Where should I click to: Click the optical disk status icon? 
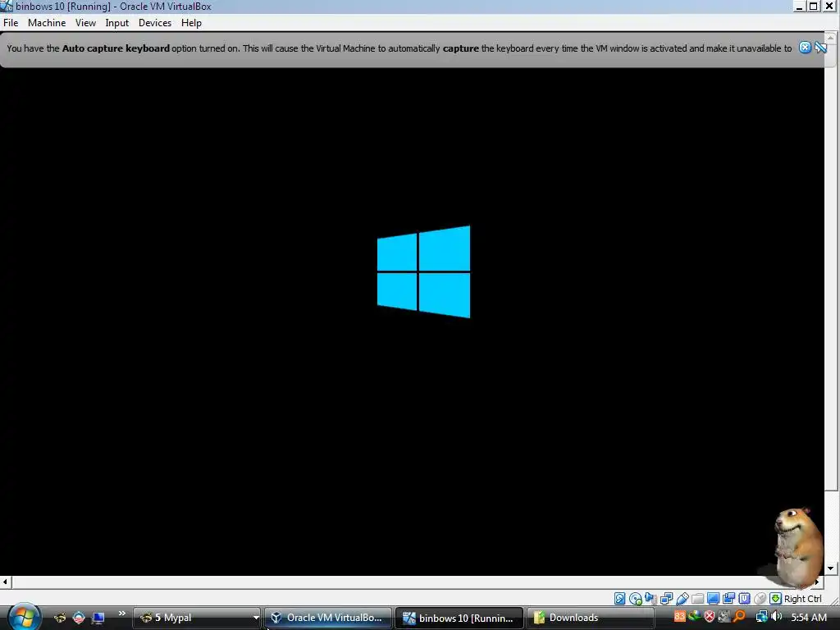tap(636, 598)
